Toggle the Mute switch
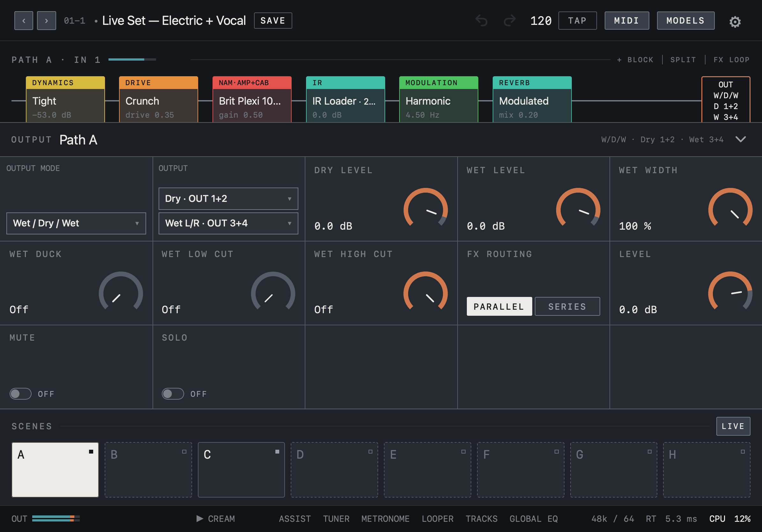Image resolution: width=762 pixels, height=532 pixels. [20, 394]
